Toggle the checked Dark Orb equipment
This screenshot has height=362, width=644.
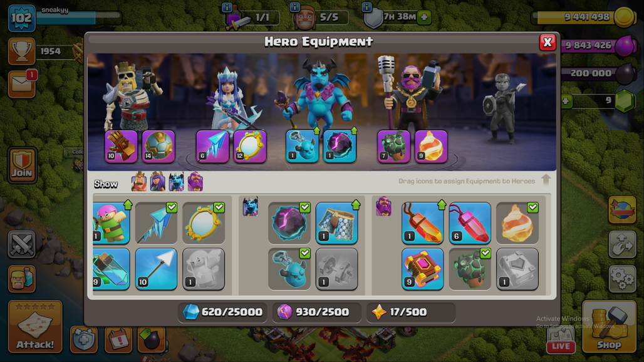pos(289,223)
